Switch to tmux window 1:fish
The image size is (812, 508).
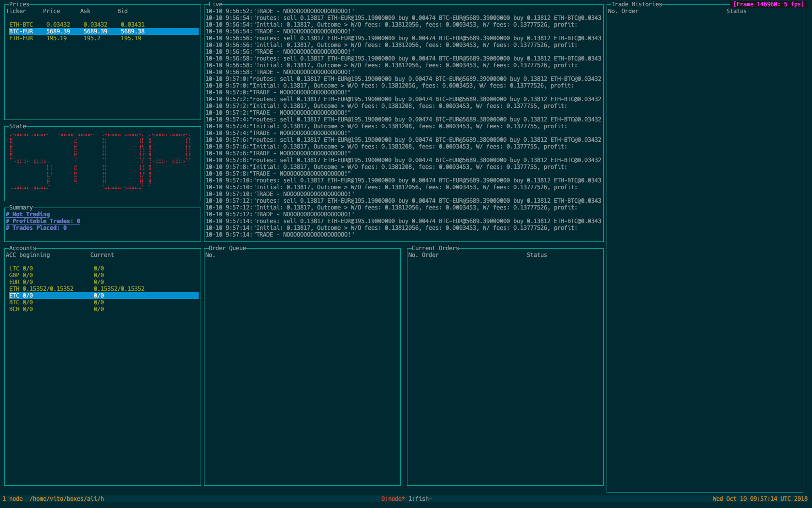(420, 499)
